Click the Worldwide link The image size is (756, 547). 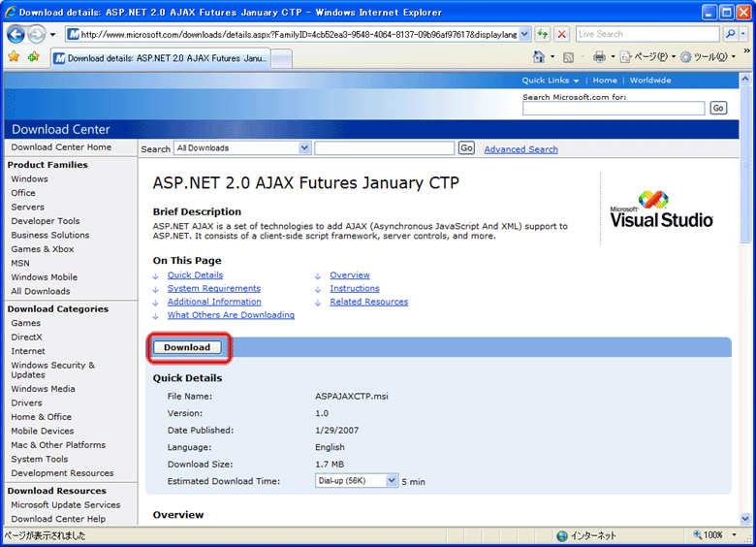[650, 80]
